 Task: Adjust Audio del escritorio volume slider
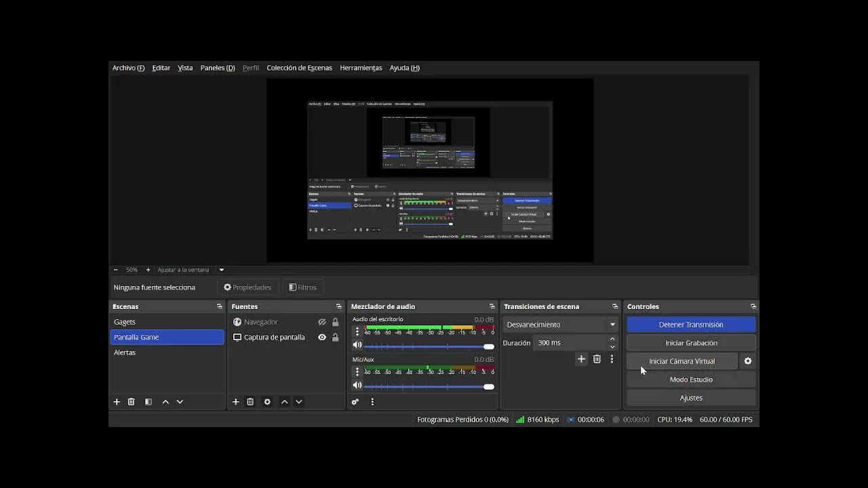tap(429, 346)
